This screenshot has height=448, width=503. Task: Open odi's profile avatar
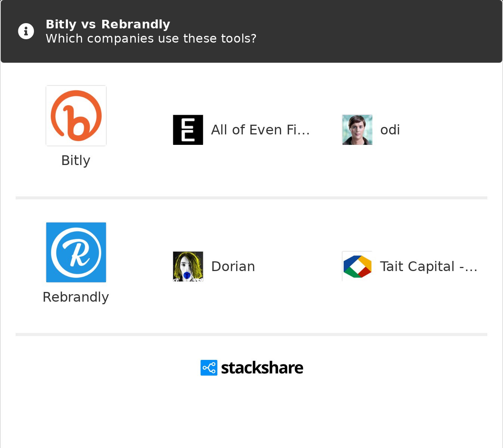pos(357,130)
